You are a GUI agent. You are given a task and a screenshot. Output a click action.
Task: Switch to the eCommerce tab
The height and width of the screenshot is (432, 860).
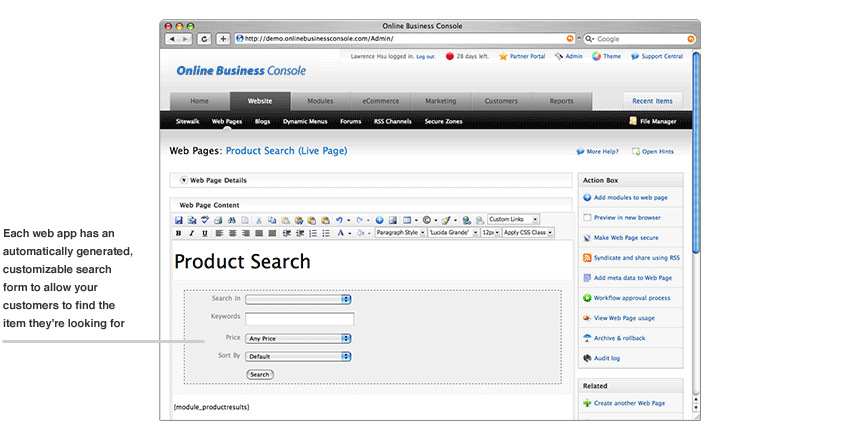tap(380, 101)
